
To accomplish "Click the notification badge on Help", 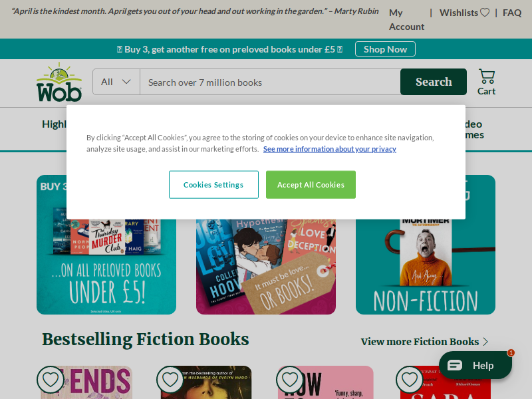I will pos(511,353).
